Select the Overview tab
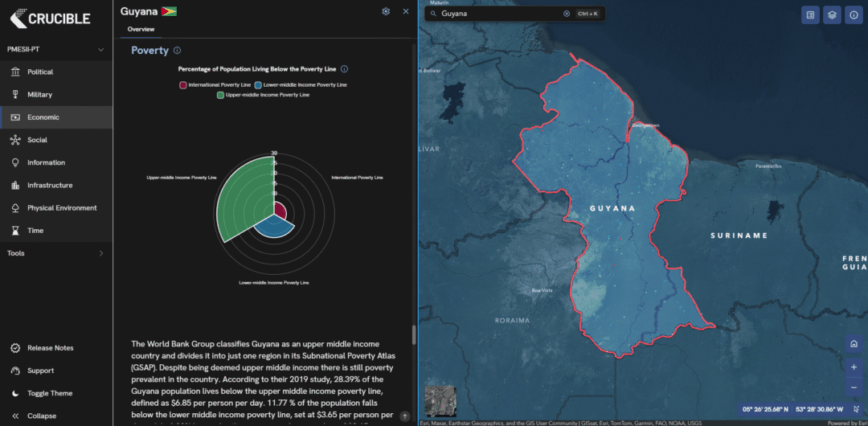 (x=141, y=30)
